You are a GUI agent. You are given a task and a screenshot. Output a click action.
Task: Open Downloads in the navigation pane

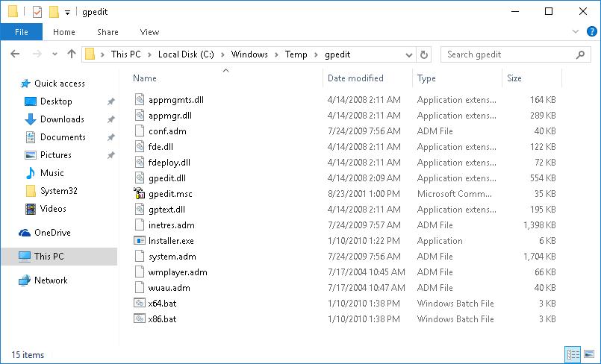(62, 119)
